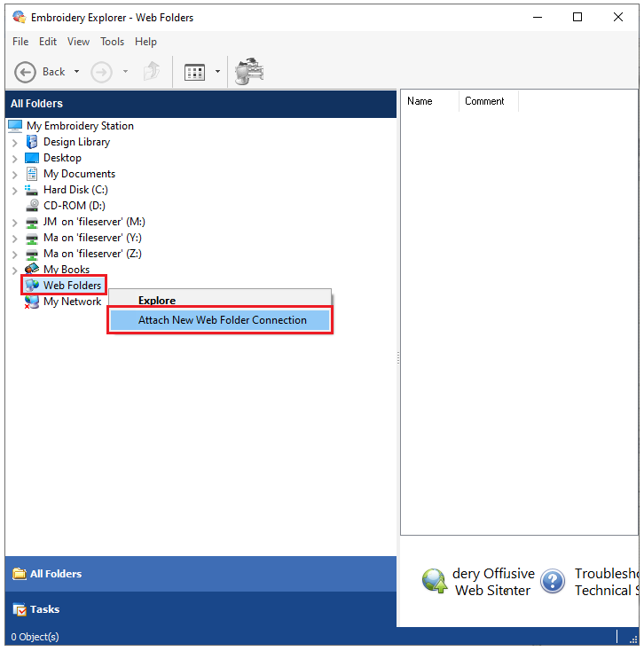This screenshot has height=651, width=644.
Task: Switch to the All Folders pane button
Action: tap(200, 574)
